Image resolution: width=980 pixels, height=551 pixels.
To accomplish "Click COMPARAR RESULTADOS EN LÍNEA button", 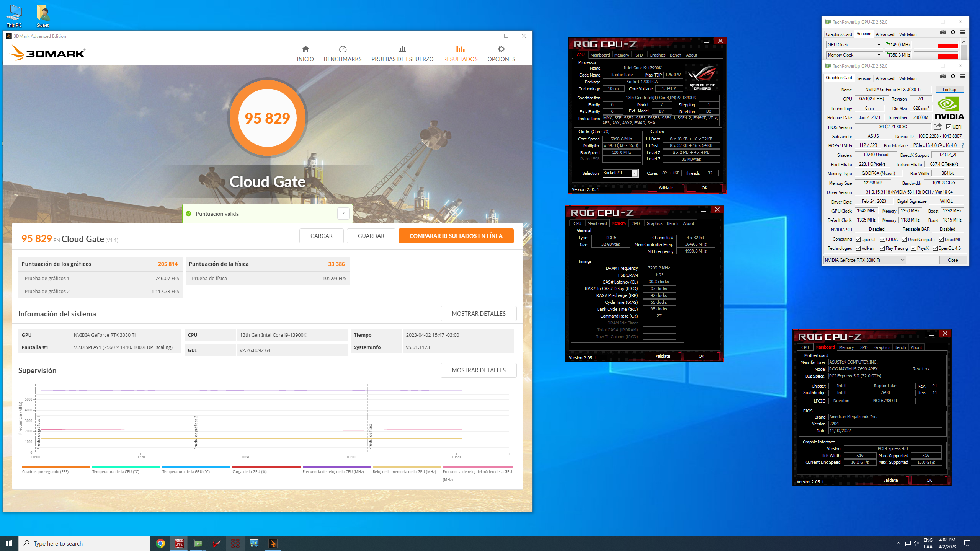I will point(456,236).
